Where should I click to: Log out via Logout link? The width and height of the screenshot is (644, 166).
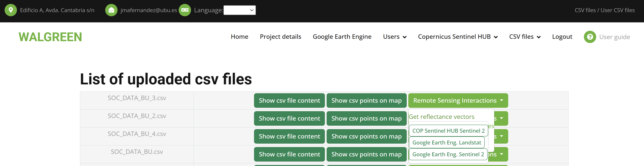click(562, 37)
